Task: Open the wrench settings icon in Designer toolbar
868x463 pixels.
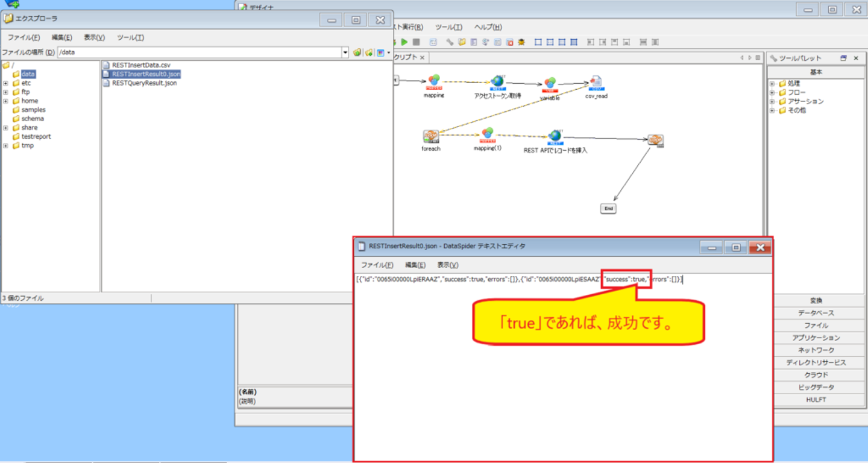Action: click(450, 42)
